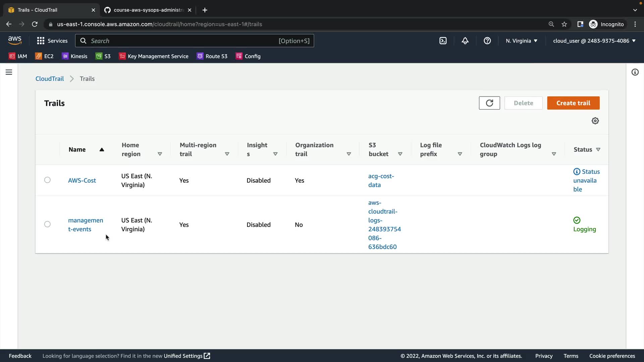Open the info panel icon
This screenshot has height=362, width=644.
pos(635,72)
